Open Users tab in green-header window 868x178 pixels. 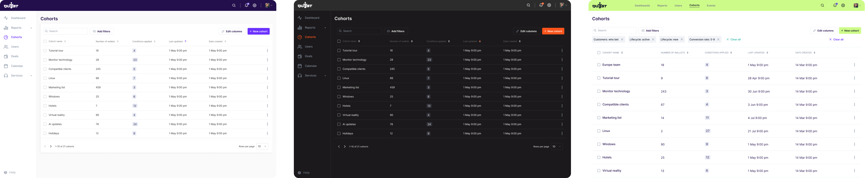pos(678,6)
